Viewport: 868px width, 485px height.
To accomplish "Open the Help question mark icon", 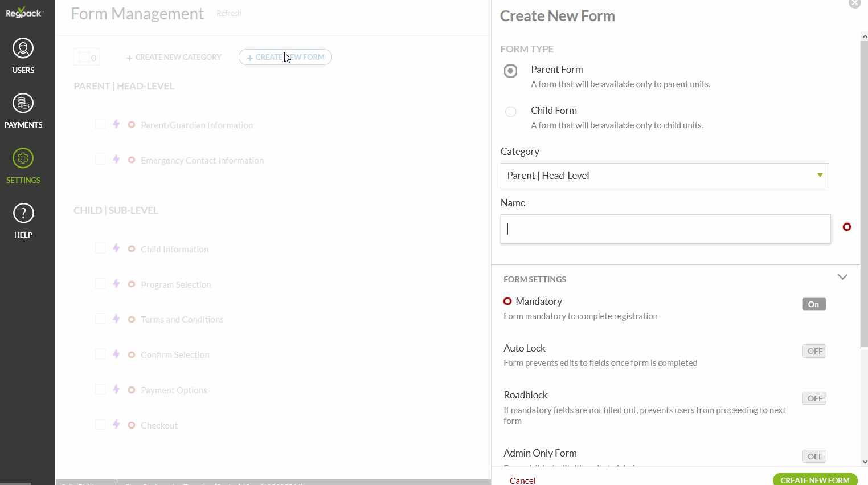I will point(23,214).
